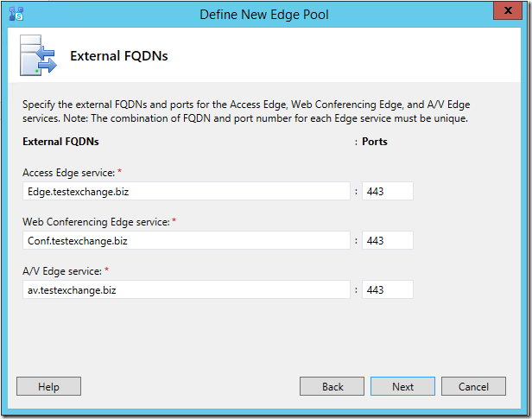The height and width of the screenshot is (419, 532).
Task: Click the Access Edge service port field
Action: point(388,191)
